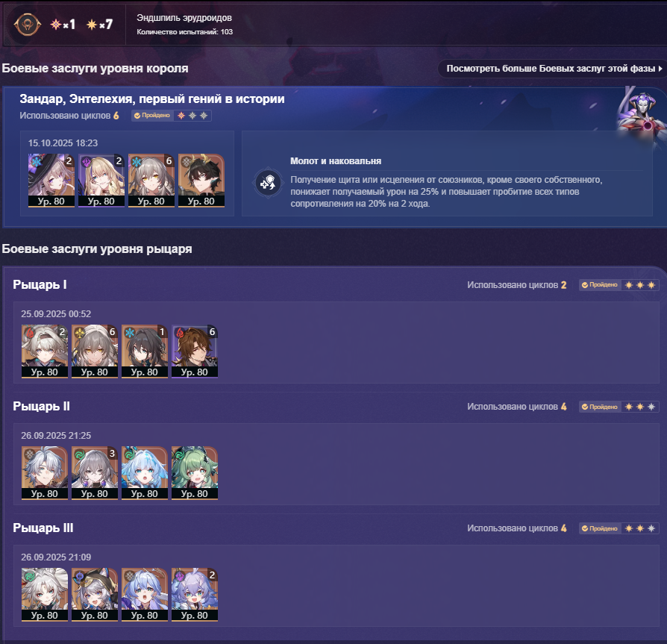Click the Anomaly Arbitration emblem icon at top
667x644 pixels.
27,24
